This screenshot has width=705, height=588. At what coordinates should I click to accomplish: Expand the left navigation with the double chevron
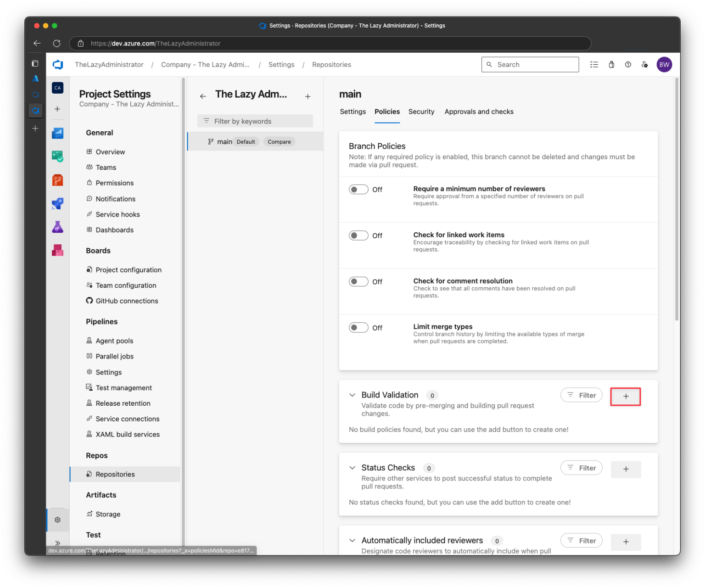[57, 543]
